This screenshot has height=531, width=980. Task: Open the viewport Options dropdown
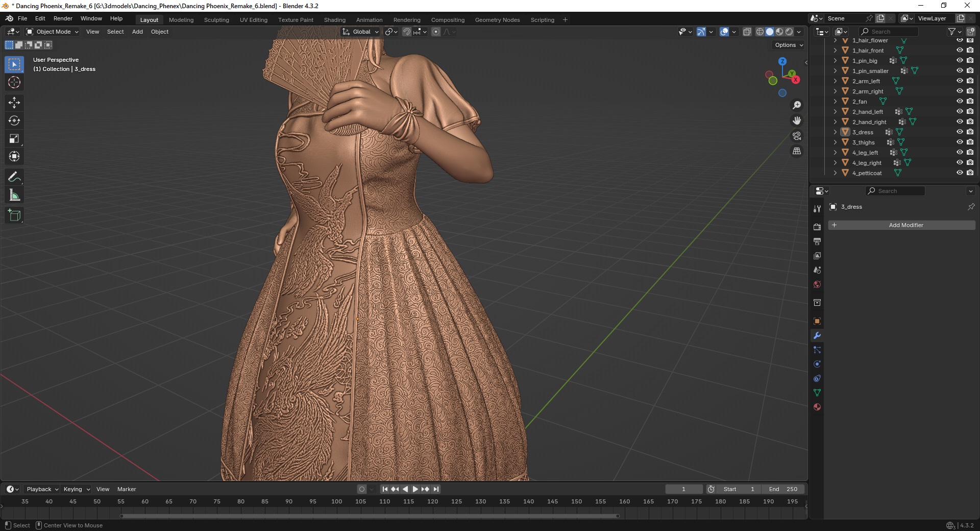789,45
